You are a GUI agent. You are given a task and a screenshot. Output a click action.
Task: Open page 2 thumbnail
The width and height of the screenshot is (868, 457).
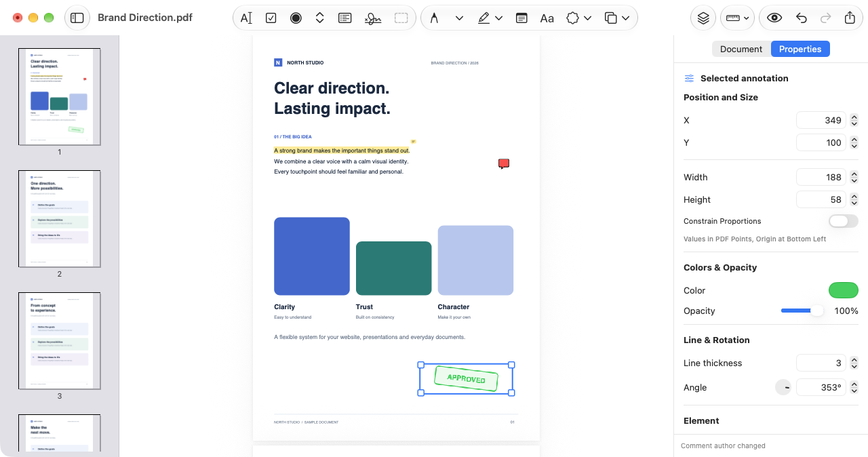[60, 218]
